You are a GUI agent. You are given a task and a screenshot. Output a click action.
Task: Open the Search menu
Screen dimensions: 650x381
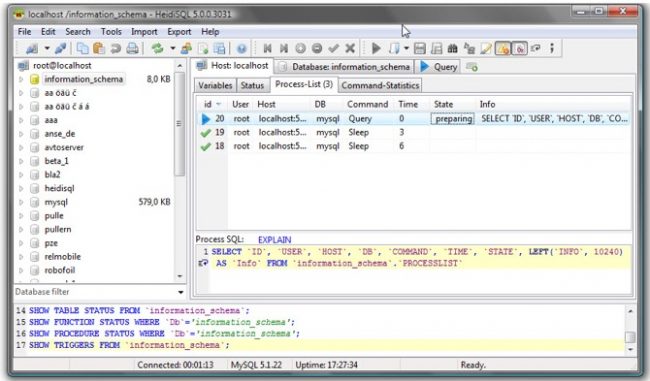[x=78, y=32]
